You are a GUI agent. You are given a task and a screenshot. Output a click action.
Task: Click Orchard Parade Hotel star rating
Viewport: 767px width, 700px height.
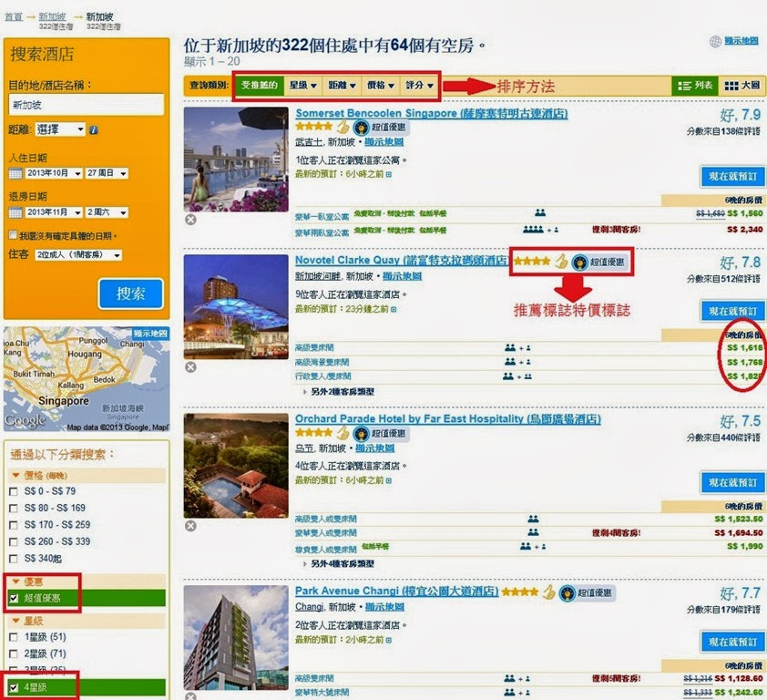coord(314,432)
